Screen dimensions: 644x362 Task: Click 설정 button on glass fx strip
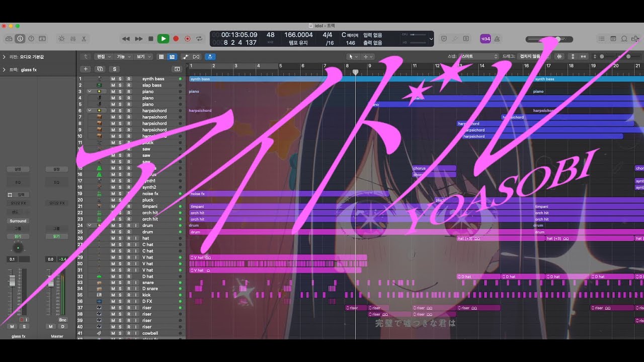pos(18,169)
